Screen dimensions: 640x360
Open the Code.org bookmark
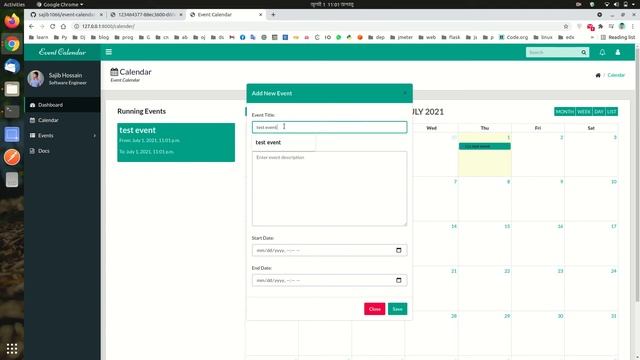tap(513, 37)
